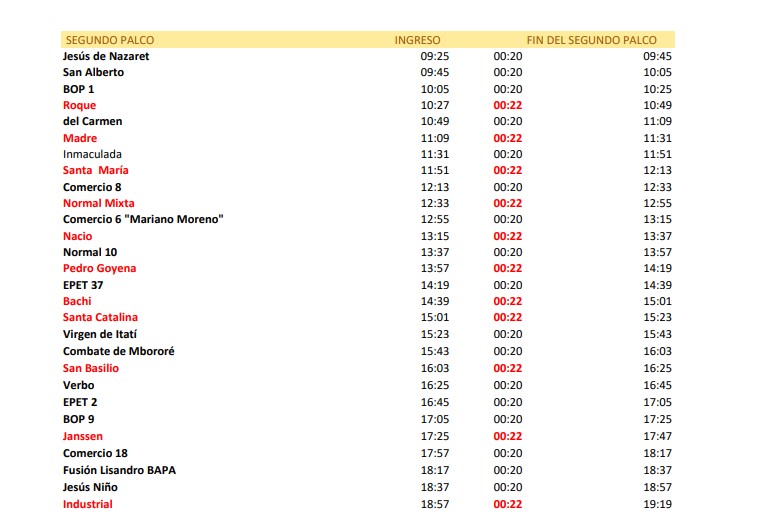This screenshot has height=531, width=763.
Task: Click the del Carmen row name
Action: pyautogui.click(x=93, y=122)
